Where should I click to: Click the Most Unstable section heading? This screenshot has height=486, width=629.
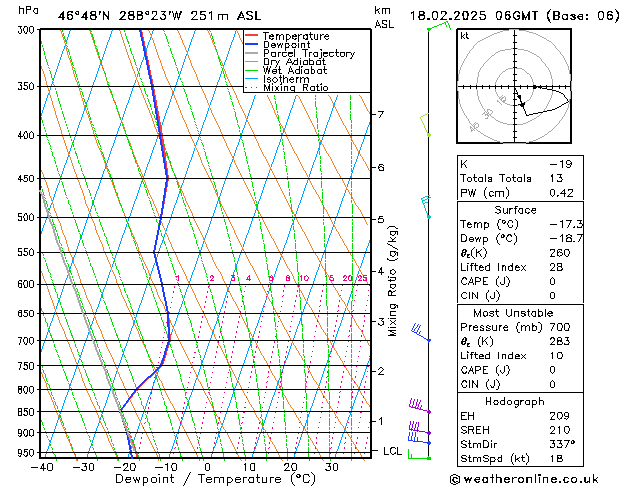coord(513,313)
